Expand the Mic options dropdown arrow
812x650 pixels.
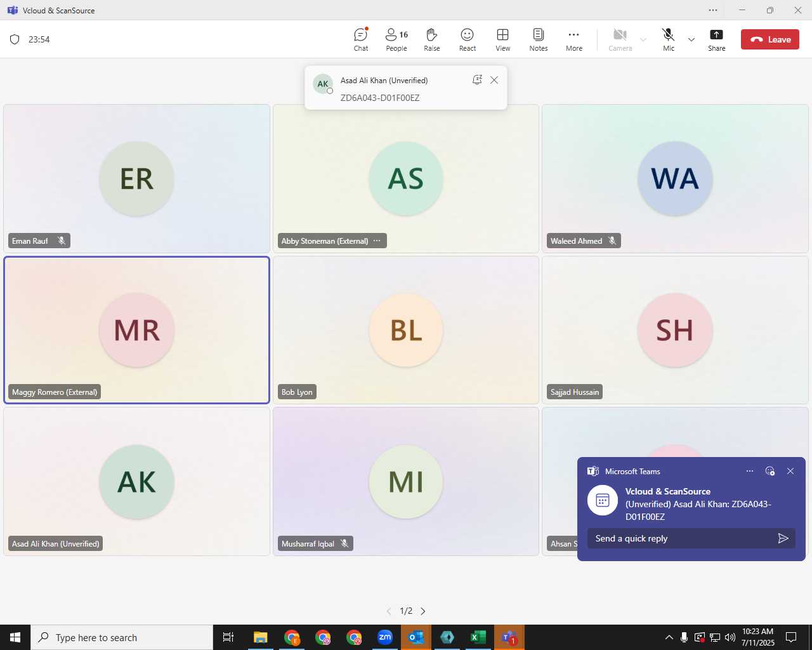click(x=691, y=39)
